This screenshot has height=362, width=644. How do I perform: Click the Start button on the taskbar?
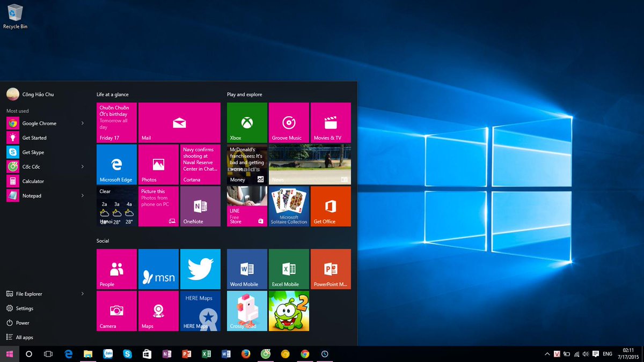pos(9,354)
